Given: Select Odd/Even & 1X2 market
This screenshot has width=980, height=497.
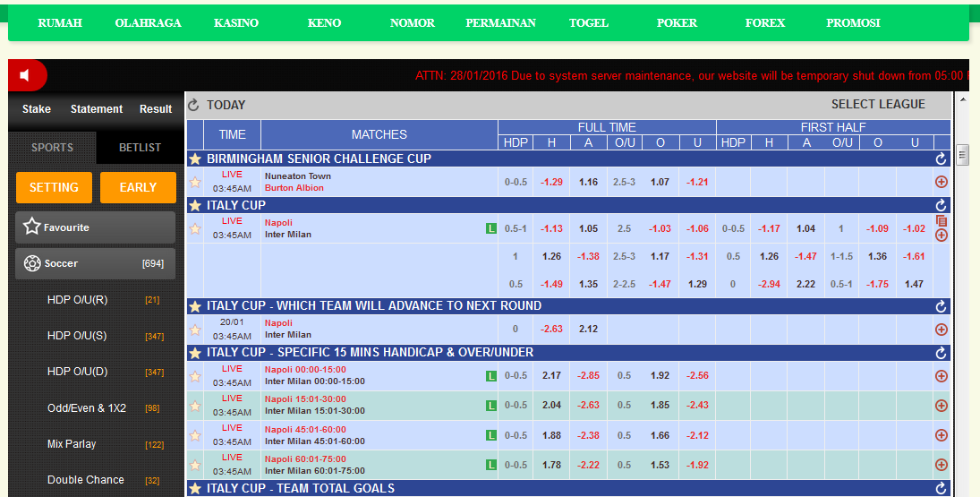Looking at the screenshot, I should click(87, 408).
